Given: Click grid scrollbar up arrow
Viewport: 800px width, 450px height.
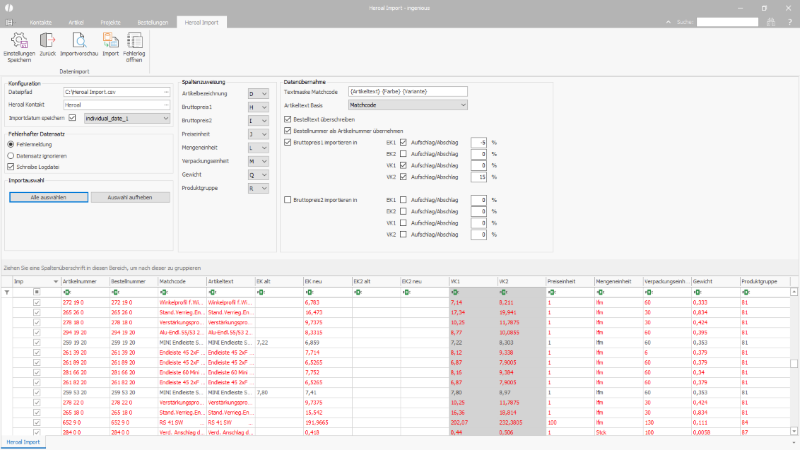Looking at the screenshot, I should tap(794, 292).
